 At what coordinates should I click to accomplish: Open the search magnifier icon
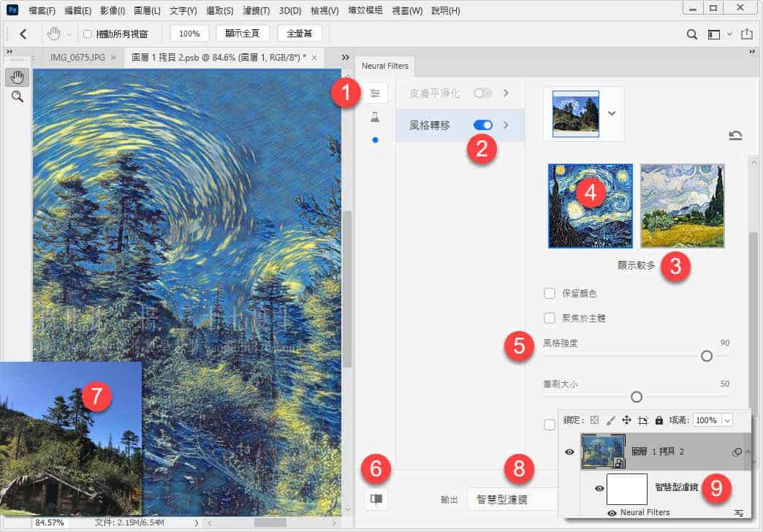point(691,34)
